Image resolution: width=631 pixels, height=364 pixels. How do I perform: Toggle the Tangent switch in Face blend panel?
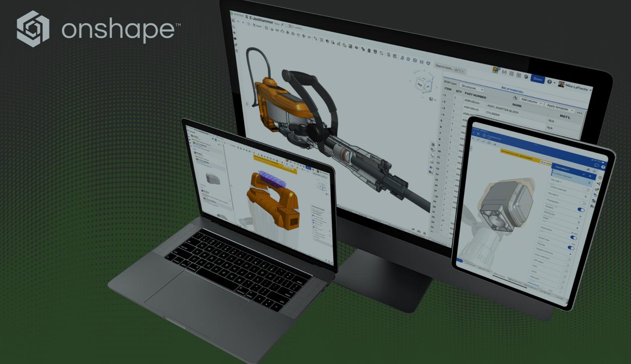point(581,209)
